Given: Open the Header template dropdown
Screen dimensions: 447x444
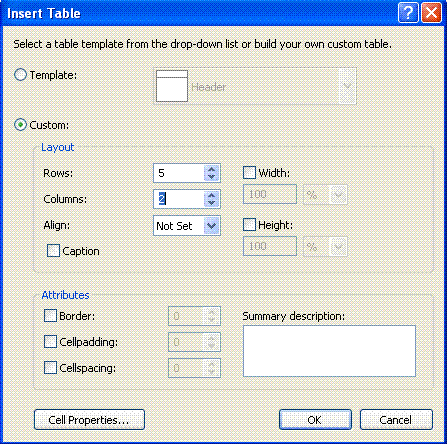Looking at the screenshot, I should point(255,86).
